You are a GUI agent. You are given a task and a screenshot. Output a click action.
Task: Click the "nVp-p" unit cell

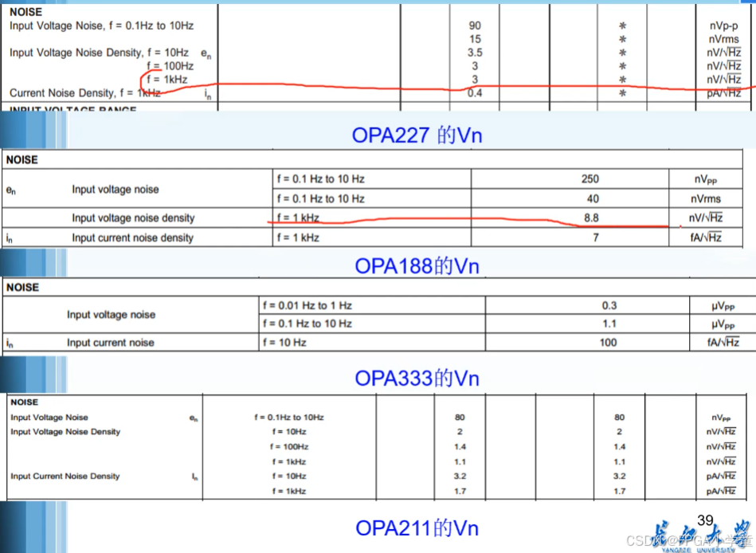(723, 25)
